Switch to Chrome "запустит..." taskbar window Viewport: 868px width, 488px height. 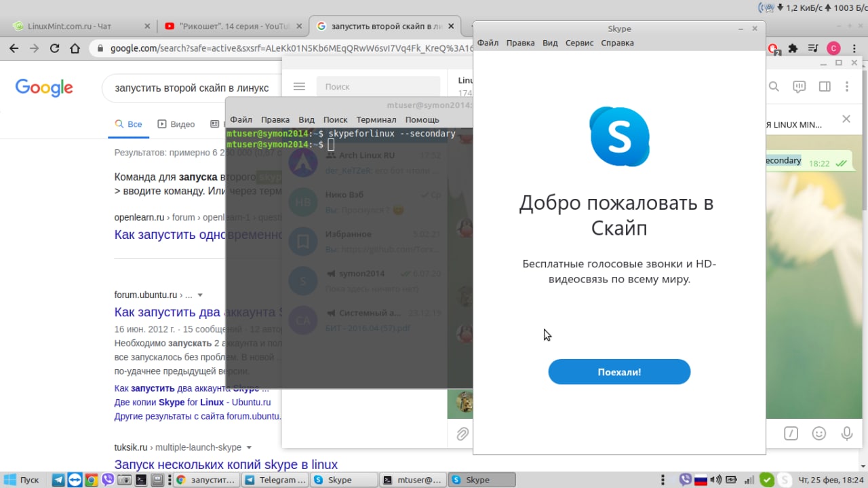point(206,480)
